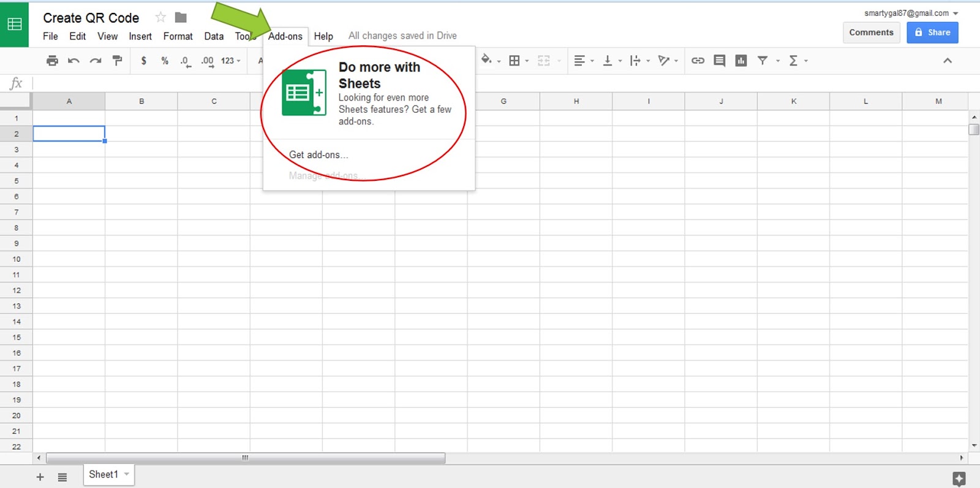Show the all sheets list
This screenshot has height=488, width=980.
[62, 477]
